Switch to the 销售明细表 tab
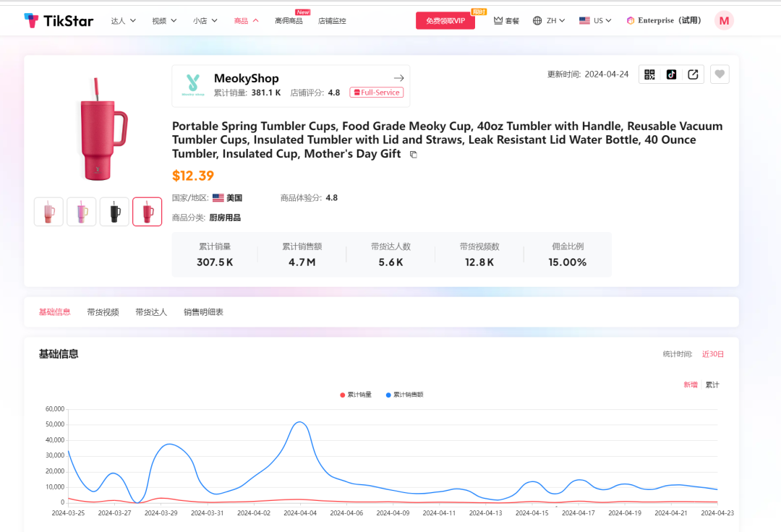The height and width of the screenshot is (532, 781). coord(204,312)
